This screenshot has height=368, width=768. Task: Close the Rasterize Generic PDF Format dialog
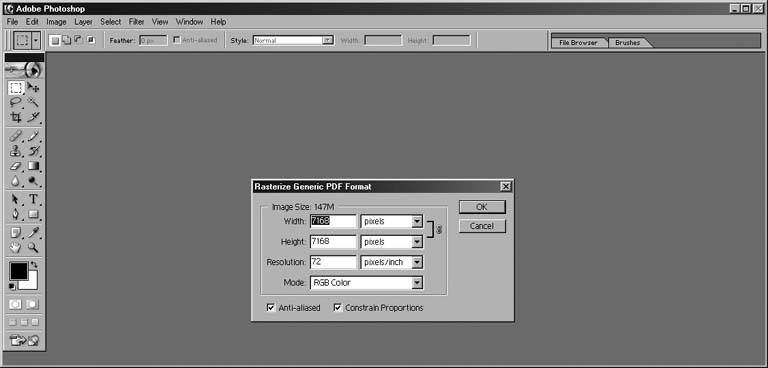506,187
